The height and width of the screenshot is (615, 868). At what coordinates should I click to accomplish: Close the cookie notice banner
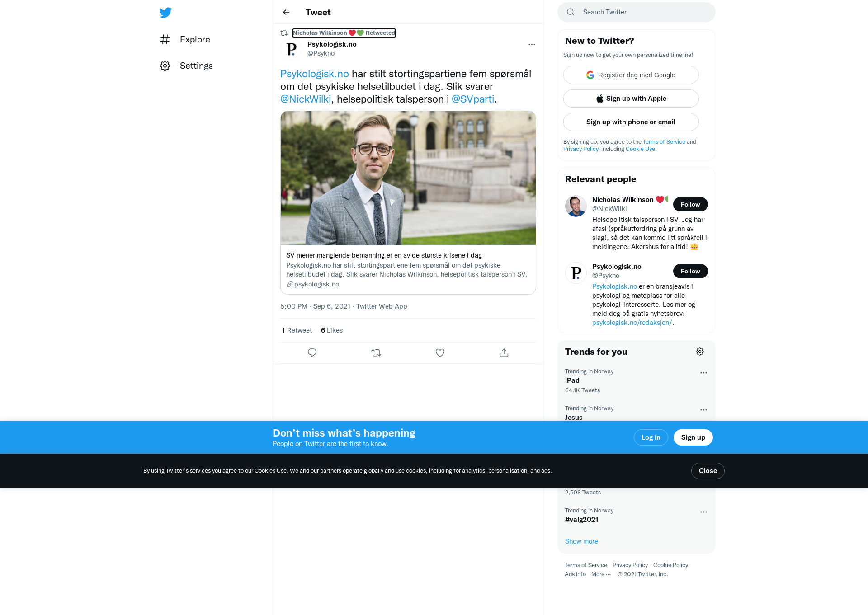(x=708, y=471)
